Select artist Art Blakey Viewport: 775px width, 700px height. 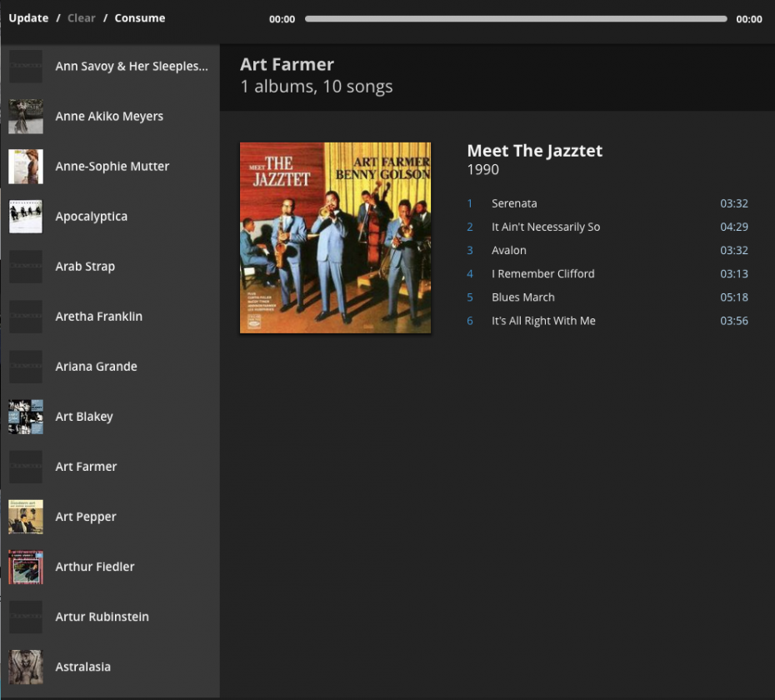tap(110, 416)
